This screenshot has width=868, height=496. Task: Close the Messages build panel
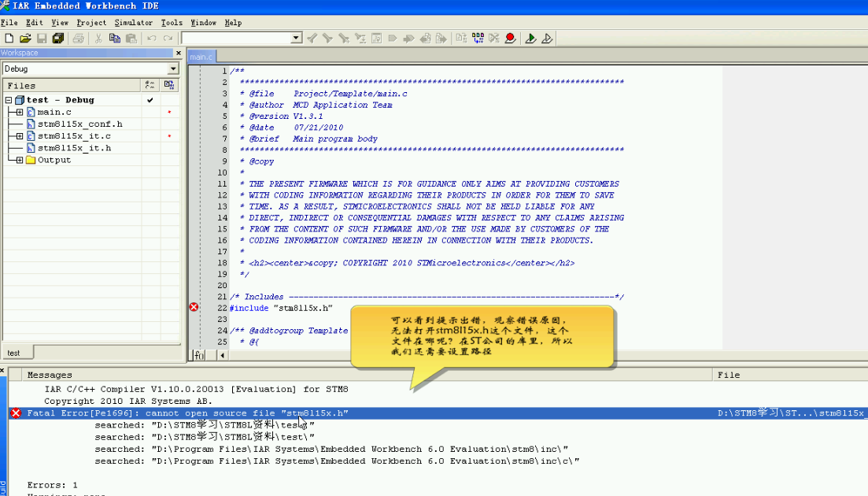point(2,370)
